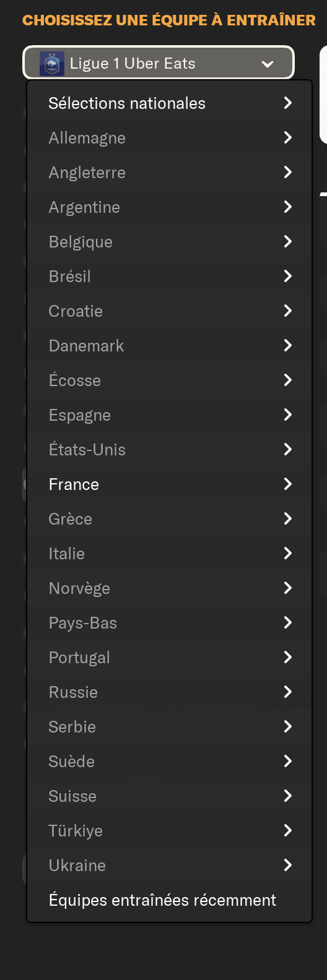Open the Belgique submenu arrow

(287, 241)
